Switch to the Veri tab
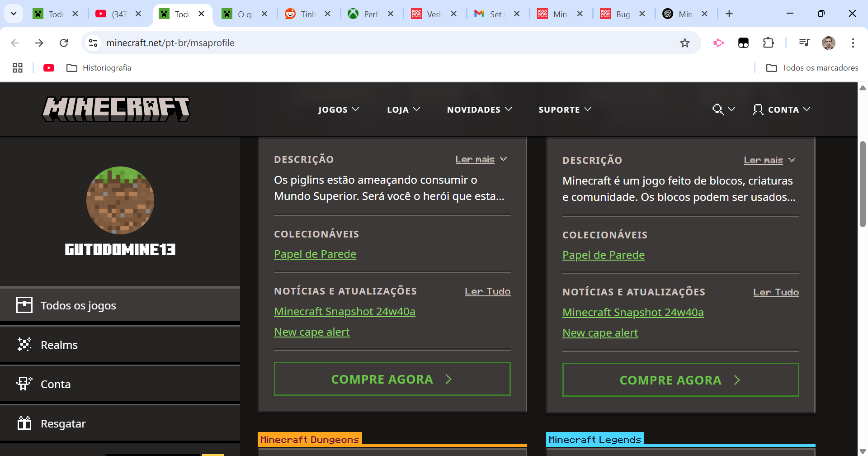This screenshot has height=456, width=868. [427, 14]
